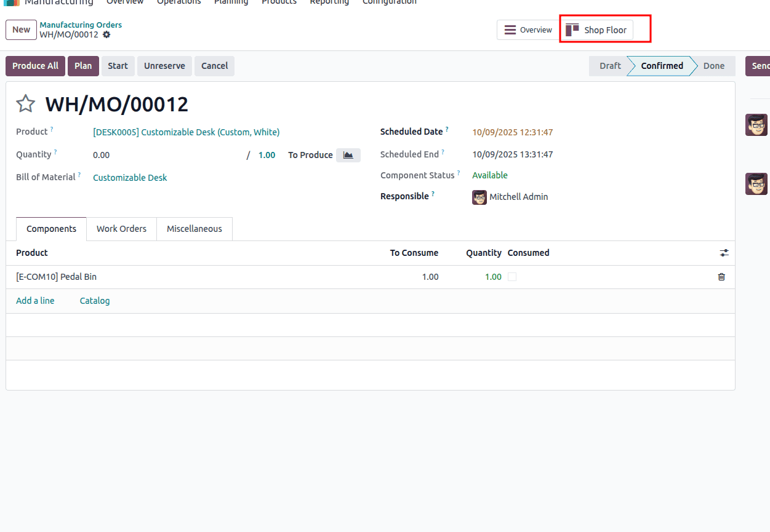Image resolution: width=770 pixels, height=532 pixels.
Task: Switch to the Work Orders tab
Action: pos(121,228)
